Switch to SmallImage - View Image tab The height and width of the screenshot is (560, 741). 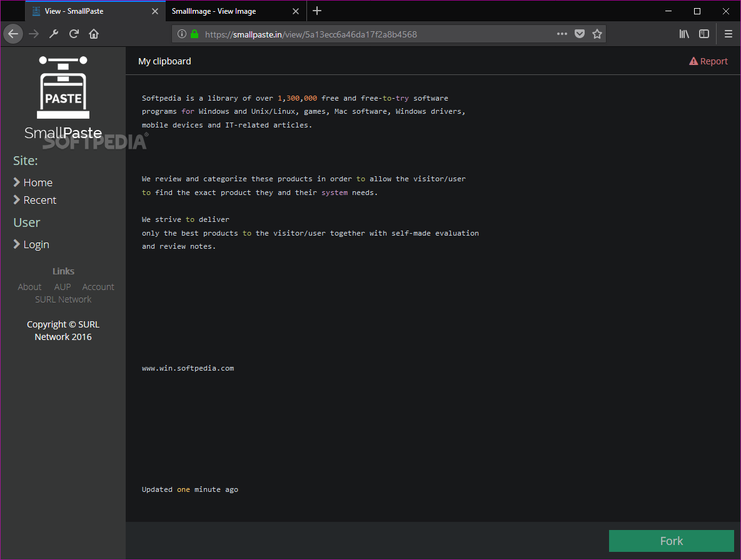(x=236, y=11)
